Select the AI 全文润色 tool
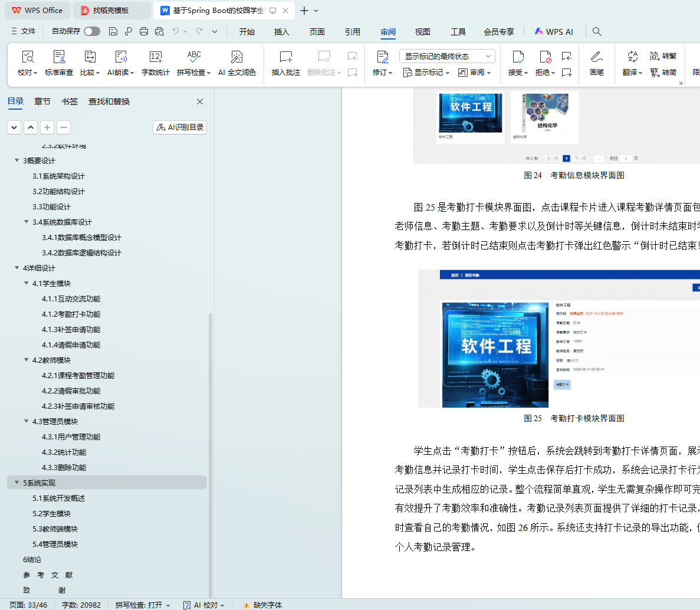Image resolution: width=700 pixels, height=610 pixels. [236, 57]
